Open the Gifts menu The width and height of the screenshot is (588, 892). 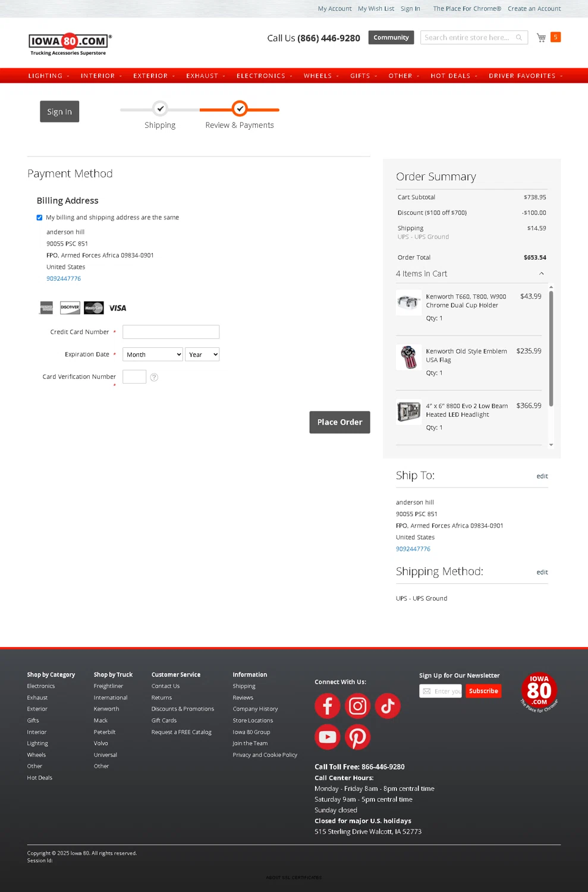(364, 76)
